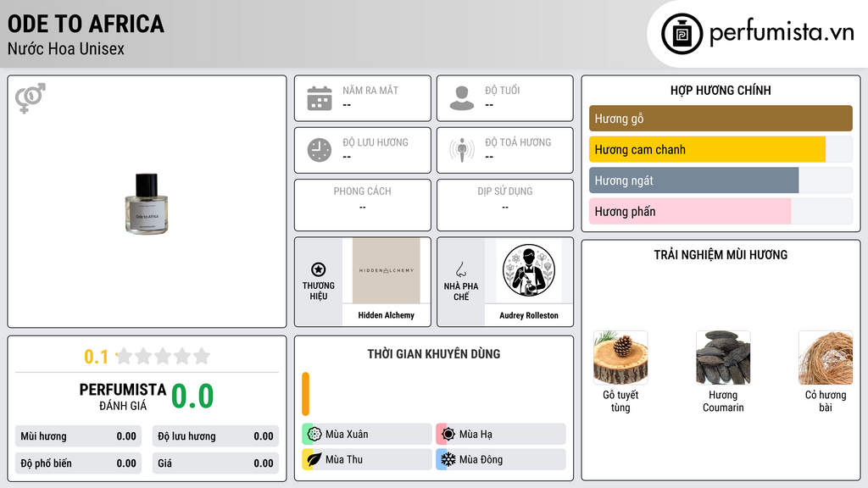868x488 pixels.
Task: Click the Giá score row
Action: pyautogui.click(x=215, y=463)
